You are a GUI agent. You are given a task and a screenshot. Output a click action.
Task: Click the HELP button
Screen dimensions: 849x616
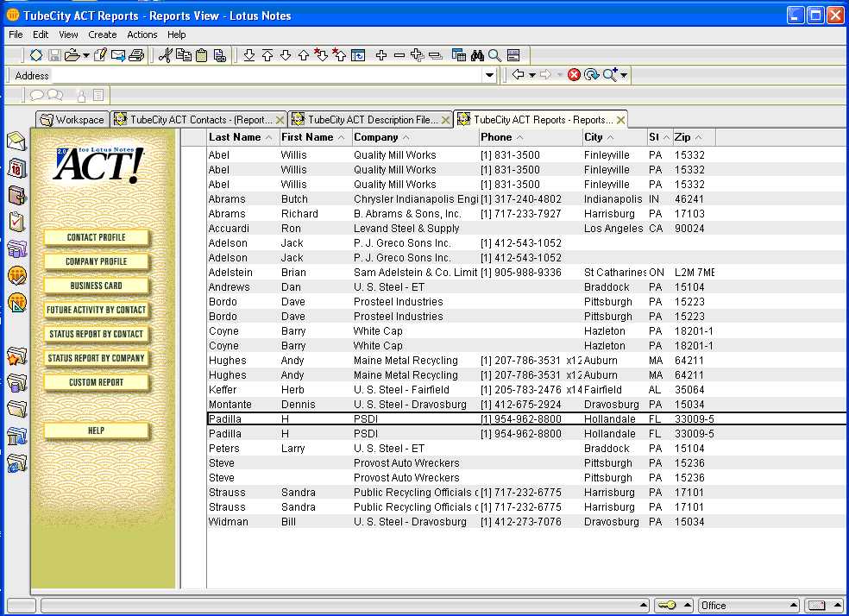pyautogui.click(x=97, y=431)
